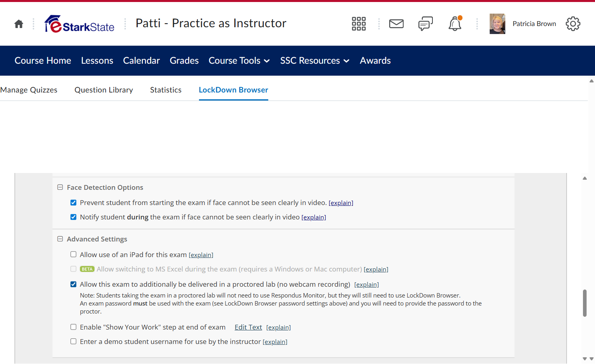
Task: Collapse the Face Detection Options section
Action: click(60, 187)
